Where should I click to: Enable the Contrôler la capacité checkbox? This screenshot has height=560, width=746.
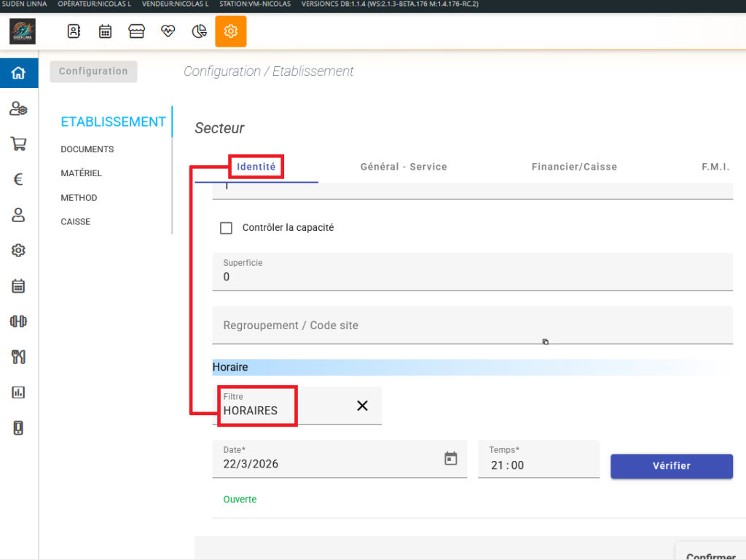(227, 228)
